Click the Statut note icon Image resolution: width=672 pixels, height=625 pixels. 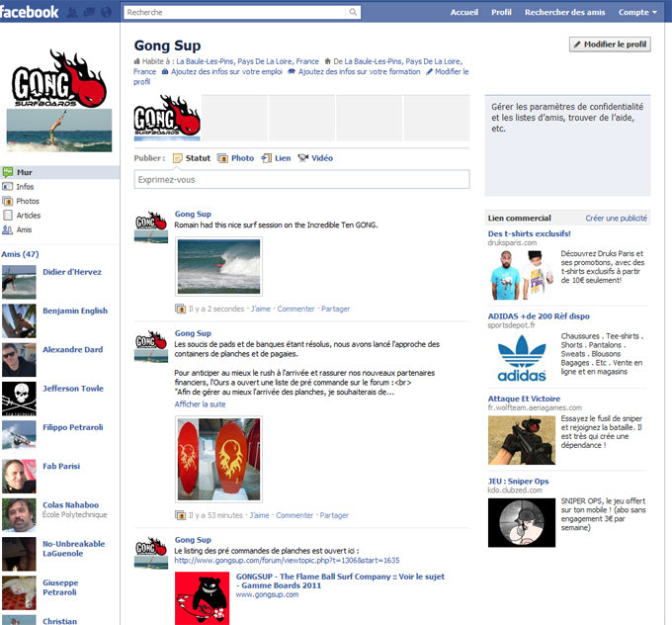click(x=178, y=158)
